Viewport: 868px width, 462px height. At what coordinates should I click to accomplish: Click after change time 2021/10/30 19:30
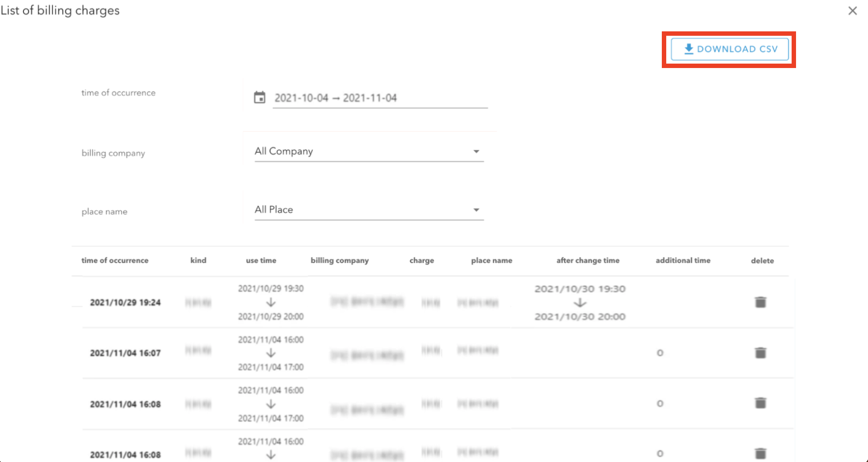pos(580,289)
